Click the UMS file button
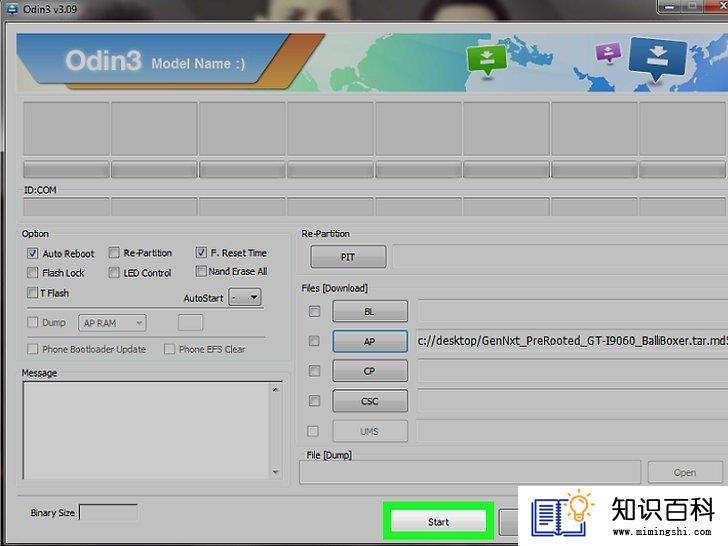 (x=370, y=431)
